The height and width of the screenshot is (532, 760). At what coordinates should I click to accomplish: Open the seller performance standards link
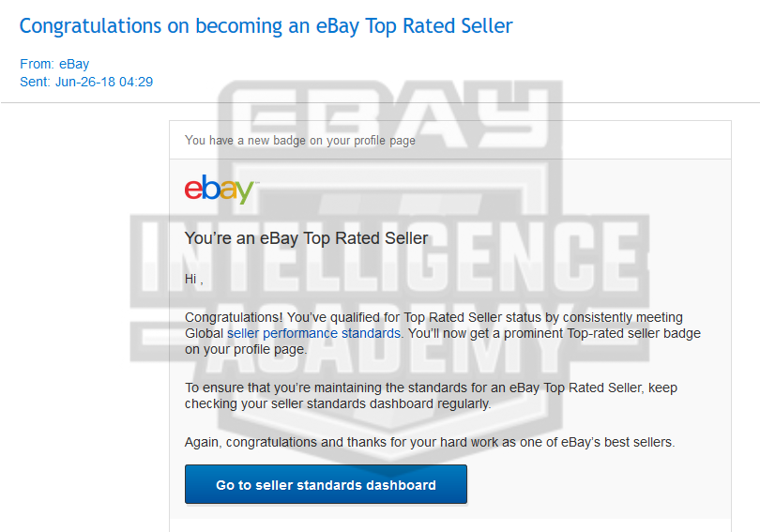pos(314,333)
